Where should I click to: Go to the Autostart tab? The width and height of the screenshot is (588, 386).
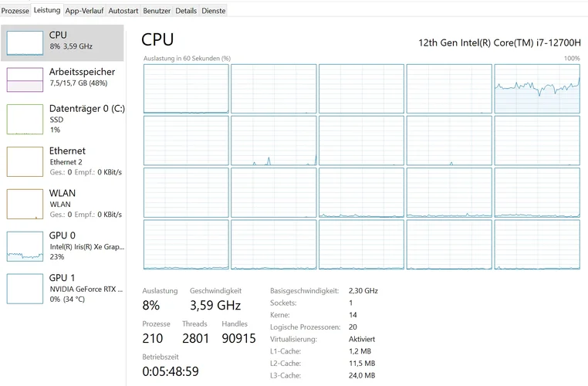tap(123, 11)
